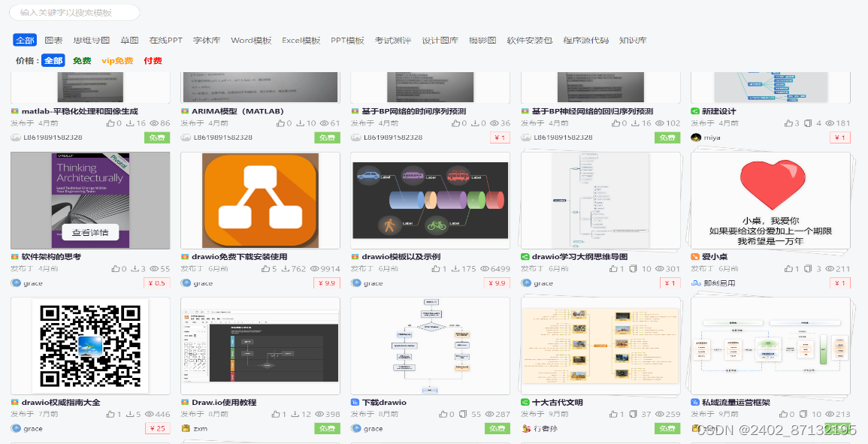Switch to the 思维导图 category
The image size is (868, 444).
pos(92,41)
